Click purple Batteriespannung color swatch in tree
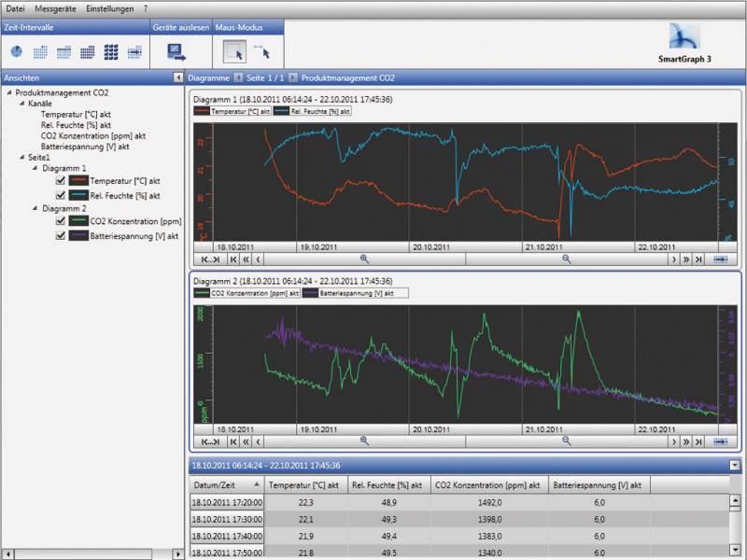Viewport: 747px width, 560px height. point(78,236)
